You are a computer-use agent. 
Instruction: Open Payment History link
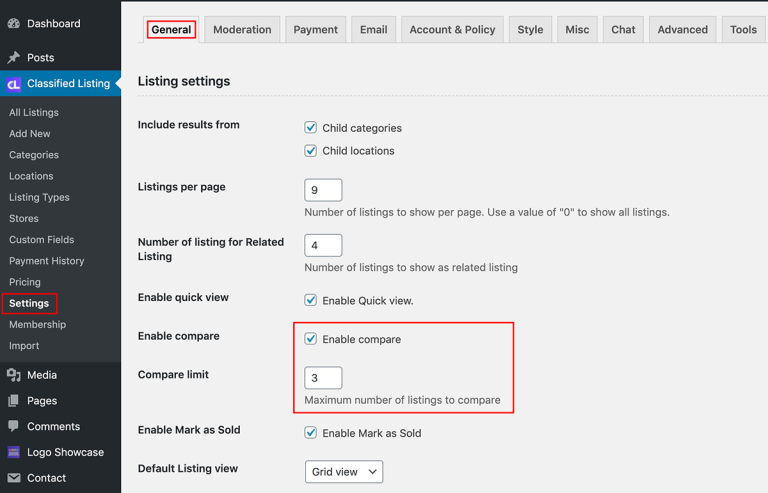point(47,260)
